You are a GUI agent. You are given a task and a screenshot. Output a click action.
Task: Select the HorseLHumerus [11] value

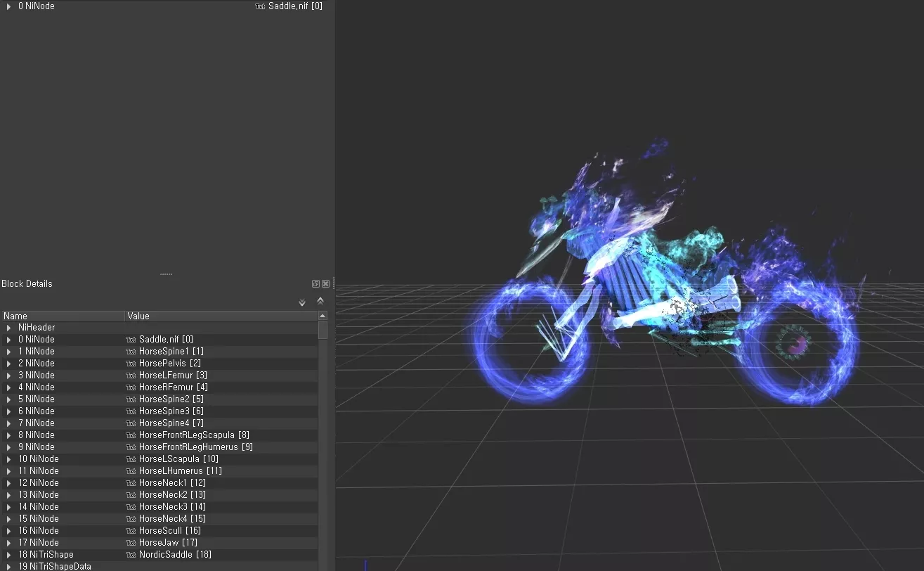coord(181,471)
